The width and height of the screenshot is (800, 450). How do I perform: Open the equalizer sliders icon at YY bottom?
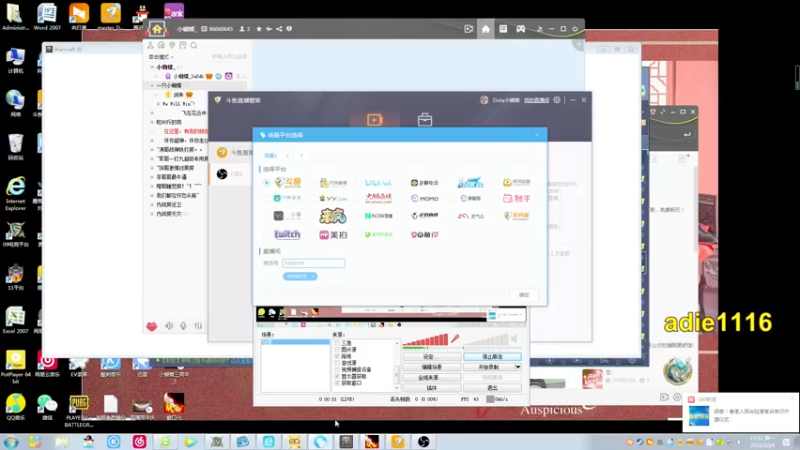pos(198,326)
